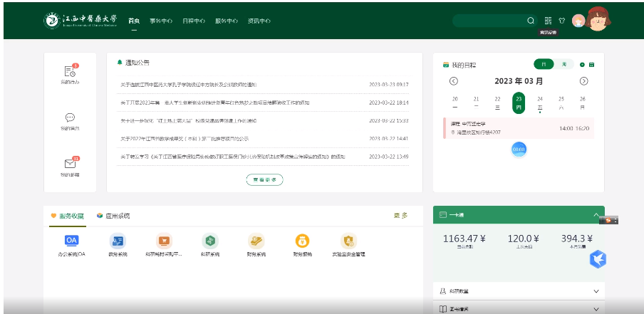Viewport: 644px width, 314px height.
Task: Click the university logo in header
Action: [x=80, y=21]
